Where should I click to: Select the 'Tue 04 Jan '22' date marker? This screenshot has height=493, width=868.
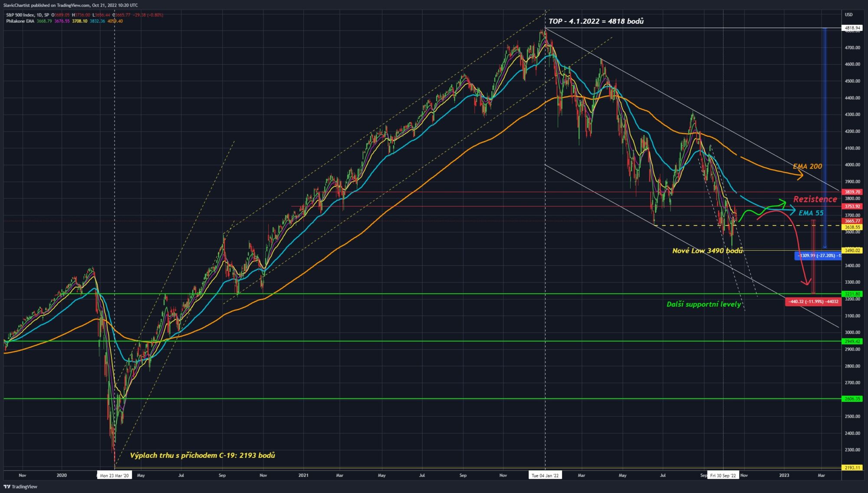[545, 475]
